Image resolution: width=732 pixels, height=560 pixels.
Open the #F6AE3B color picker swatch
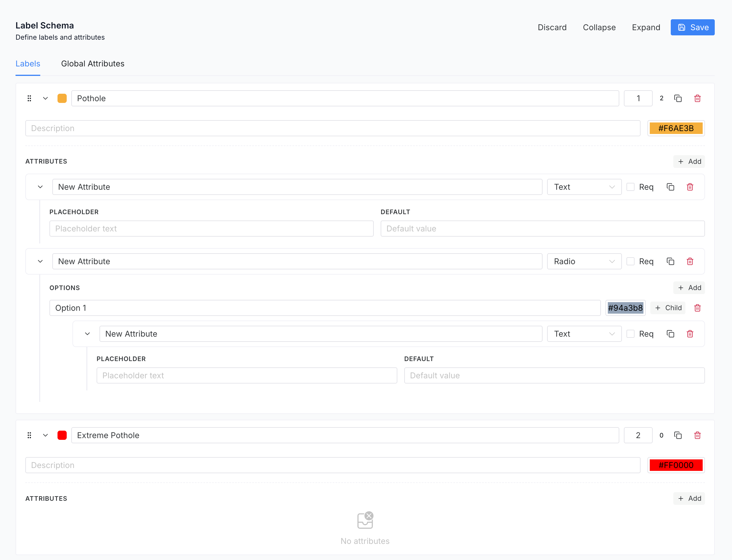(x=676, y=128)
